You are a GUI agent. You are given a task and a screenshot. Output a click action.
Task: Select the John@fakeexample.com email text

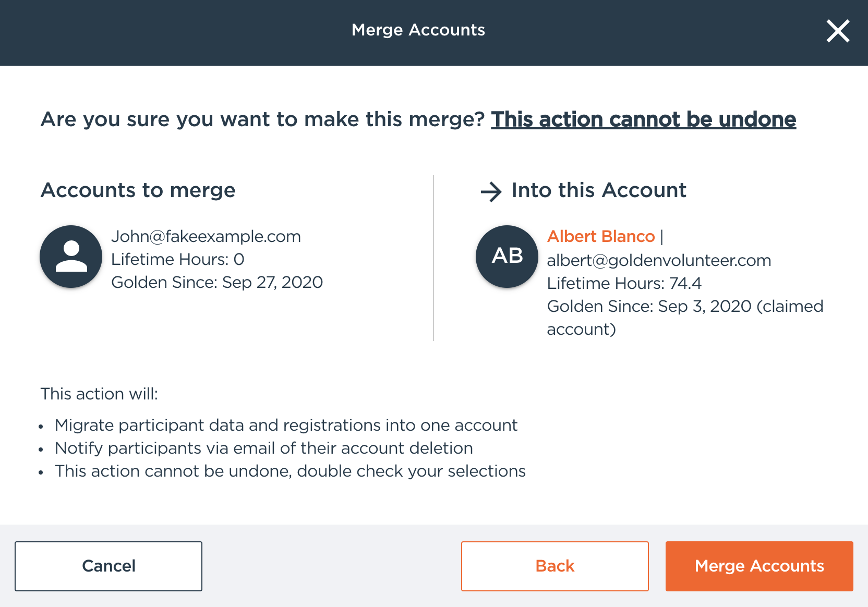point(206,237)
